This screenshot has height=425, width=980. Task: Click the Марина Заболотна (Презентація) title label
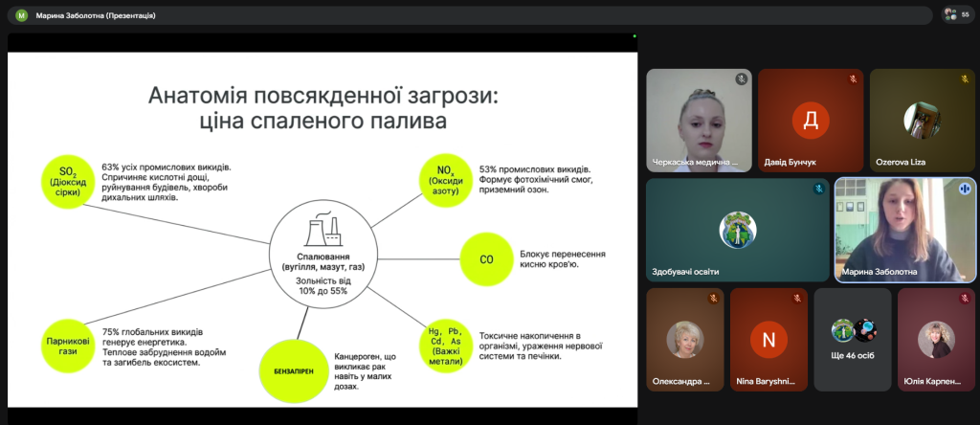[x=96, y=15]
